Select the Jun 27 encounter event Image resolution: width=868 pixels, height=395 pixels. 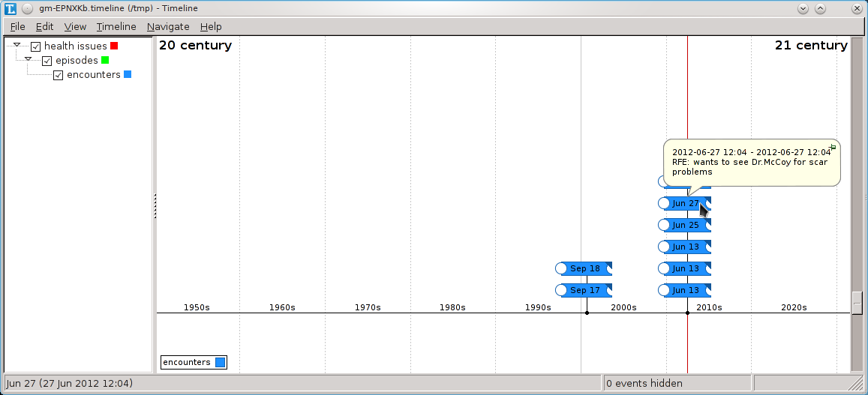[685, 204]
